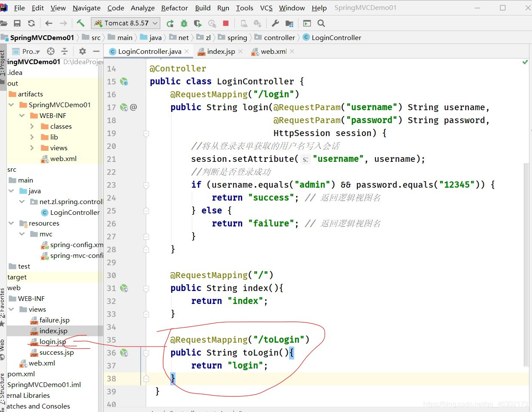Screen dimensions: 532x412
Task: Close the LoginController.java tab
Action: tap(187, 51)
